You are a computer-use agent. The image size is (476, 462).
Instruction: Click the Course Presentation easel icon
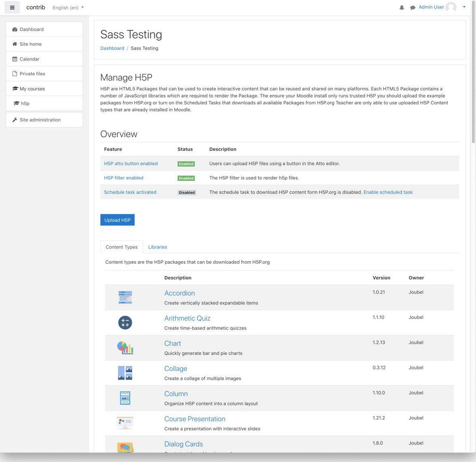point(125,423)
